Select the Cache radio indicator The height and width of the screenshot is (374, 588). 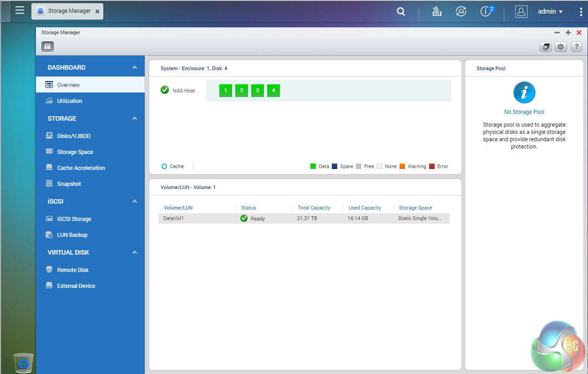coord(164,166)
